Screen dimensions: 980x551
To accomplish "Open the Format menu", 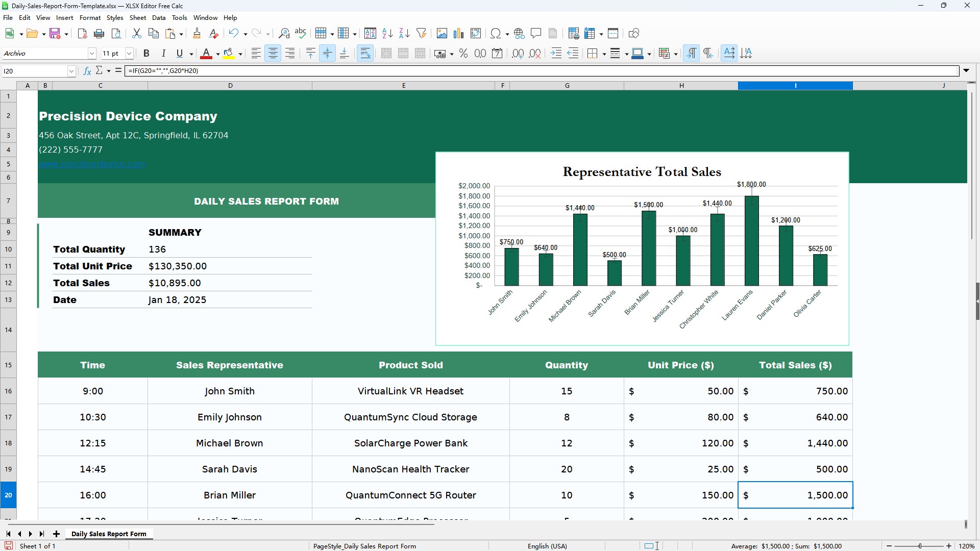I will [90, 18].
